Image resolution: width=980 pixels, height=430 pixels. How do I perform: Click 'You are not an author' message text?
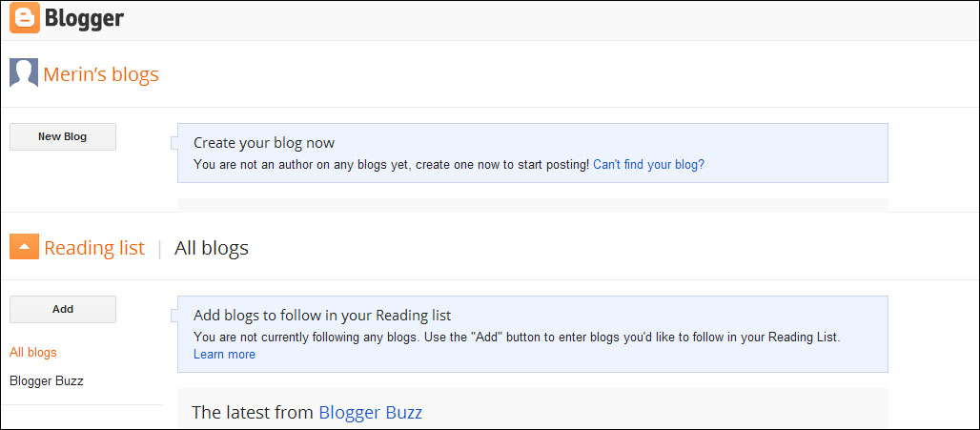click(391, 165)
